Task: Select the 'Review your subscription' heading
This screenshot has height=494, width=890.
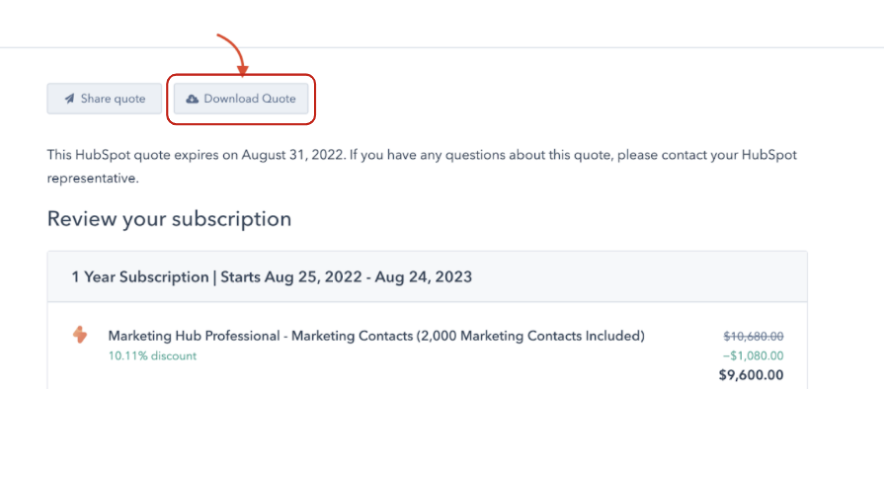Action: point(169,219)
